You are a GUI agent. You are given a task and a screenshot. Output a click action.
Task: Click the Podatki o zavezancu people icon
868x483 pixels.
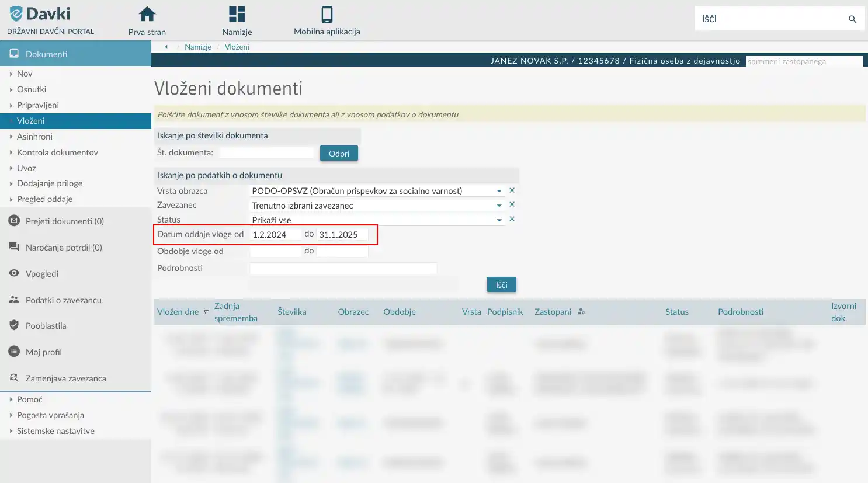[14, 300]
